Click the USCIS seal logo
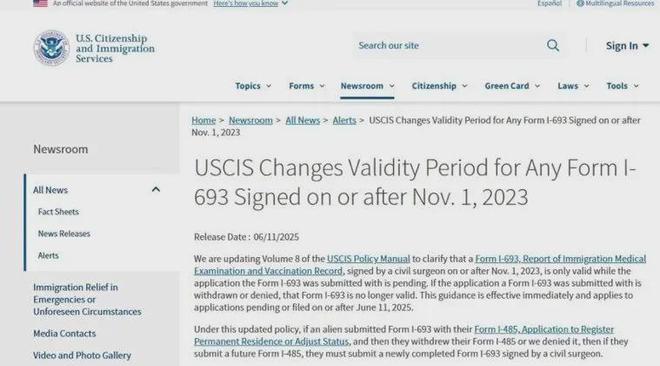The width and height of the screenshot is (660, 366). pyautogui.click(x=51, y=48)
